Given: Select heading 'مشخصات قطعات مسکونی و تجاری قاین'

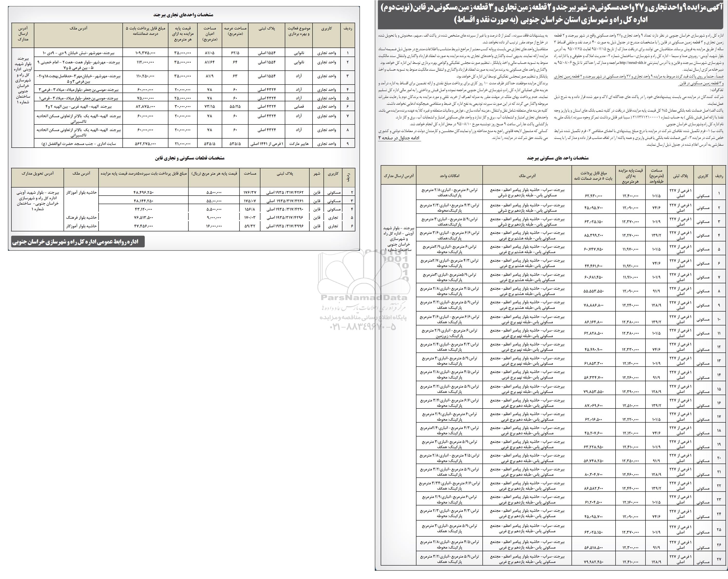Looking at the screenshot, I should pyautogui.click(x=190, y=158).
